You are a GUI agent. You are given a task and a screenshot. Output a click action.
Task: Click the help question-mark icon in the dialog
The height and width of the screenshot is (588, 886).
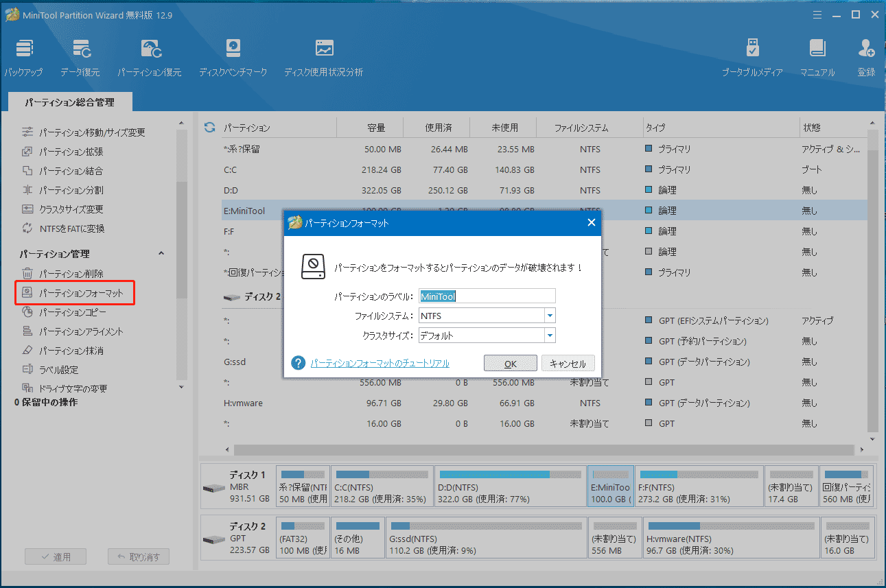298,363
